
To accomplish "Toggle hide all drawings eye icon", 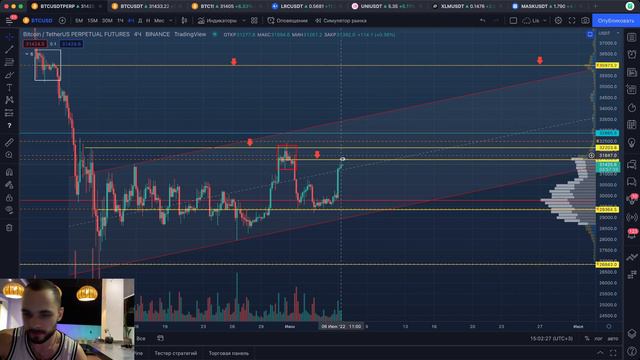I will [x=9, y=210].
